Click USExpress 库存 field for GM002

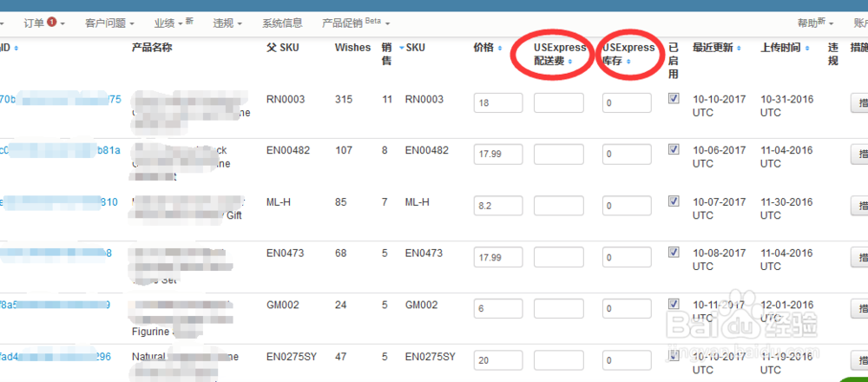tap(628, 308)
